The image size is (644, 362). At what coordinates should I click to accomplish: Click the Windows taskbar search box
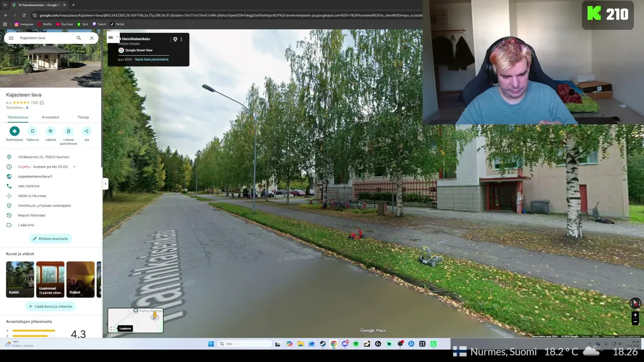(245, 344)
